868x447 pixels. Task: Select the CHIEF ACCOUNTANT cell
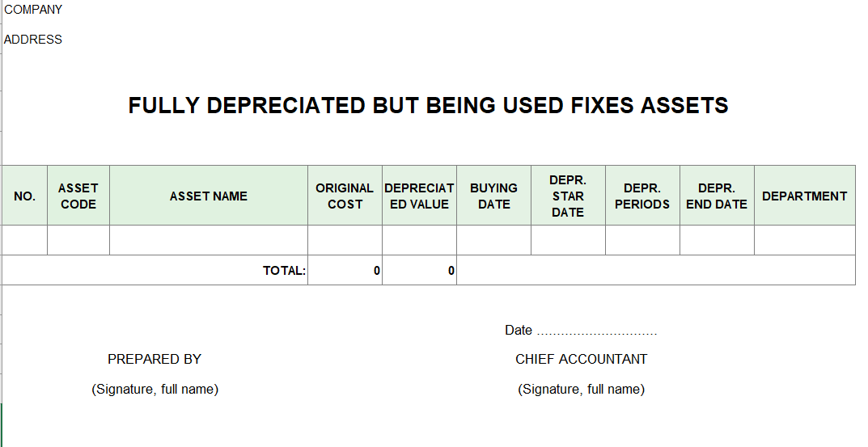click(x=581, y=359)
